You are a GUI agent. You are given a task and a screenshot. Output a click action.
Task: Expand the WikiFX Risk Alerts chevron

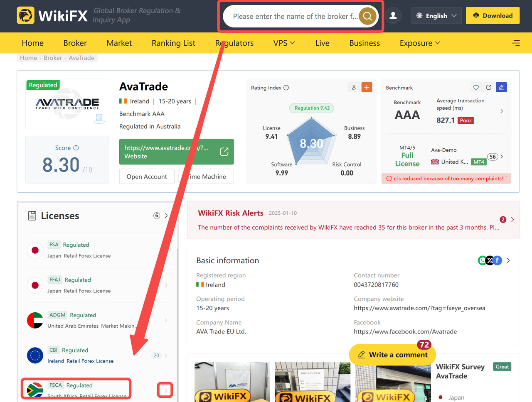pos(512,220)
